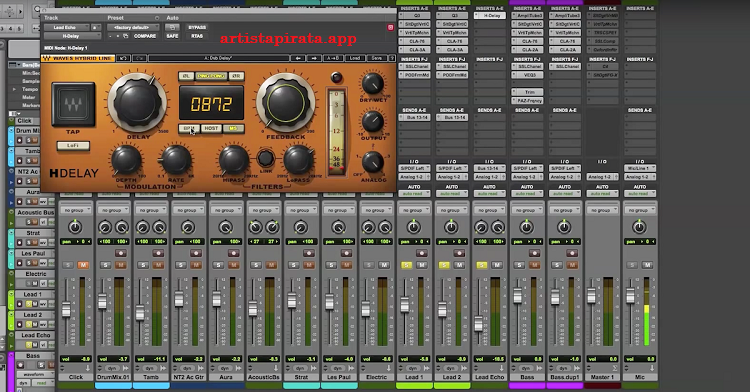
Task: Click the red target button in plugin header
Action: tap(390, 28)
